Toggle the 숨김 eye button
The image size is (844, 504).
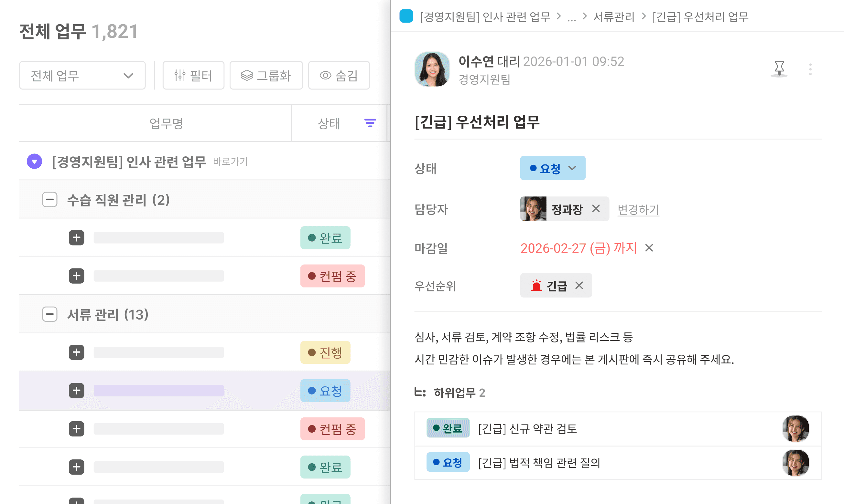[x=339, y=75]
